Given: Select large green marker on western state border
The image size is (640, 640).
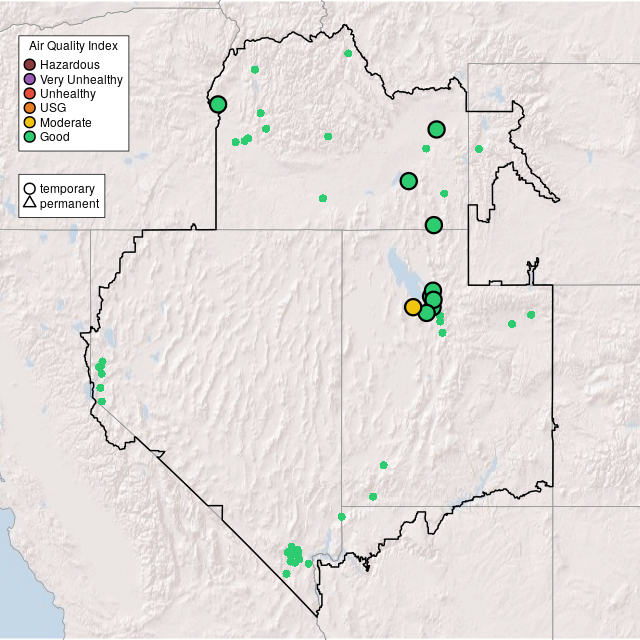Looking at the screenshot, I should pyautogui.click(x=218, y=104).
